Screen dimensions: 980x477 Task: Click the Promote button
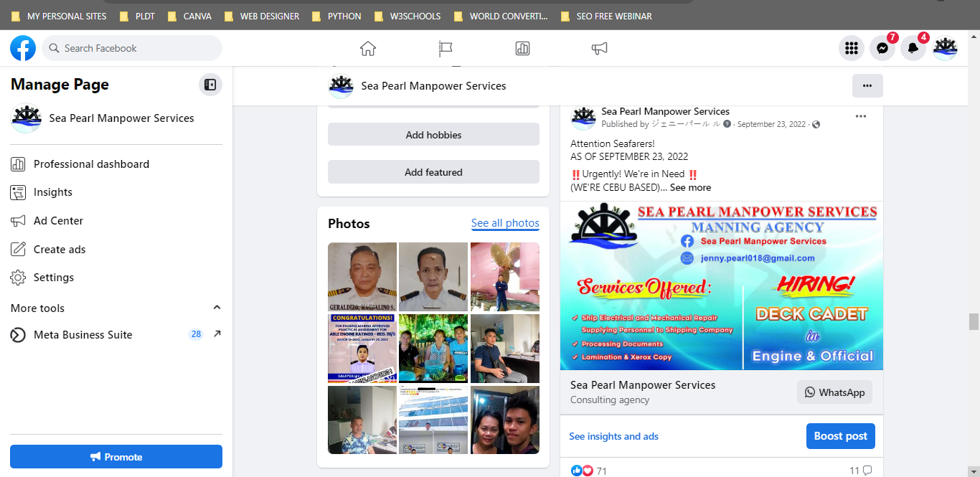[116, 457]
